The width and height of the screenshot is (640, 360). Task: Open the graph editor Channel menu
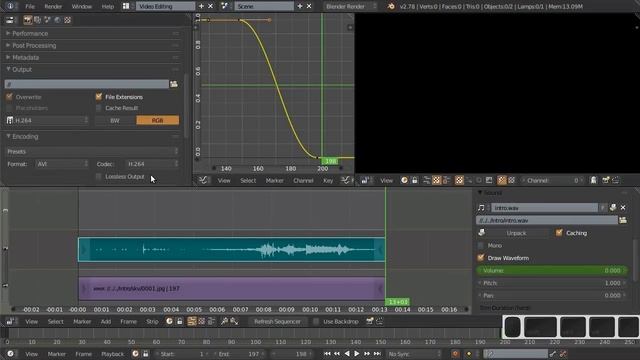coord(303,180)
